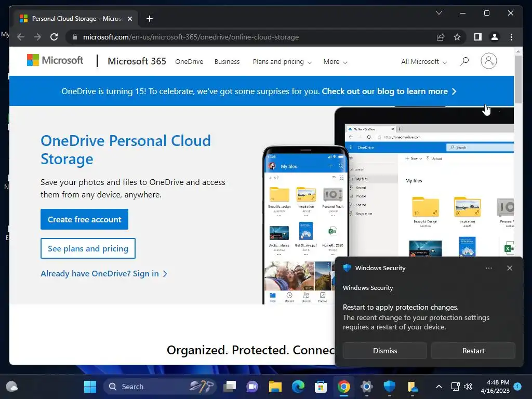This screenshot has height=399, width=532.
Task: Click See plans and pricing button
Action: [88, 248]
